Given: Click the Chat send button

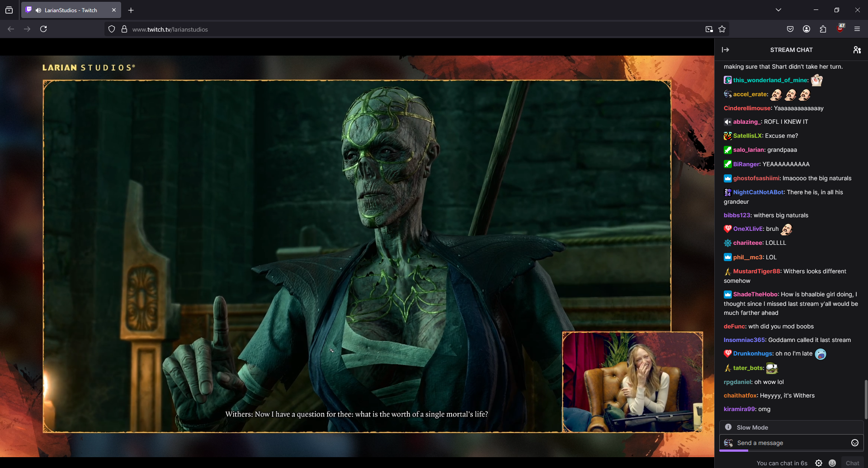Looking at the screenshot, I should 852,463.
